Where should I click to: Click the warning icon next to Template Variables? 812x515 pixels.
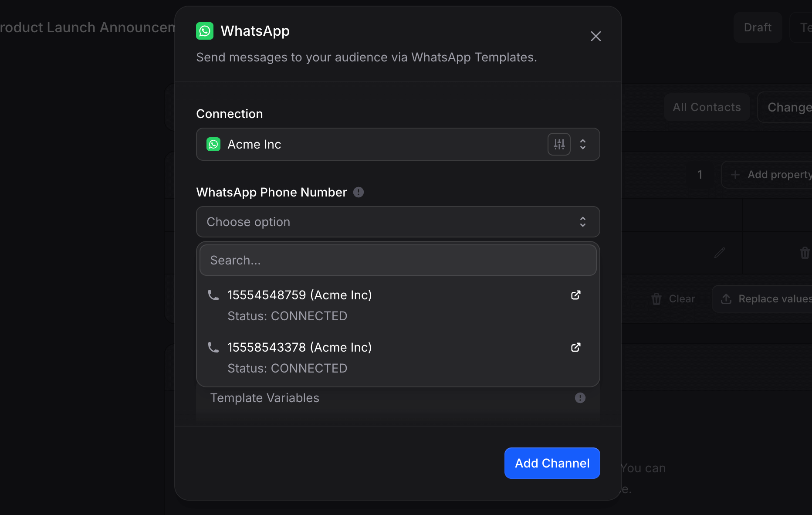coord(579,398)
